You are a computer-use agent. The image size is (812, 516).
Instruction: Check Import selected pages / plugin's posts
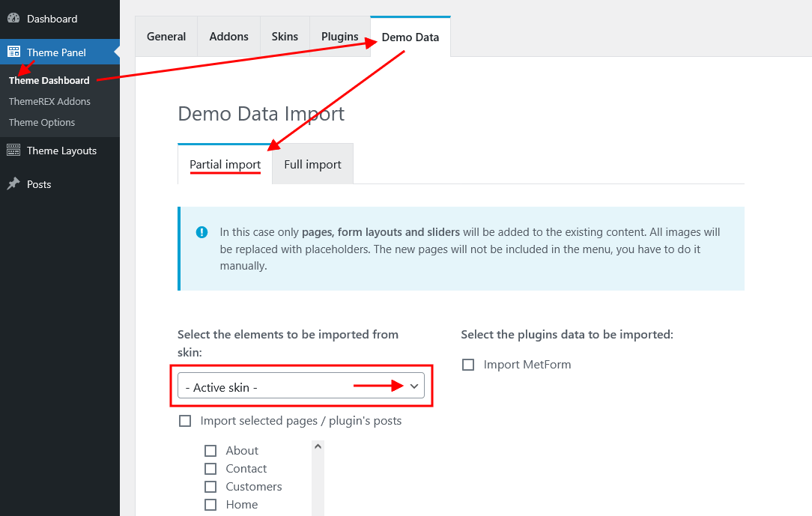tap(185, 421)
